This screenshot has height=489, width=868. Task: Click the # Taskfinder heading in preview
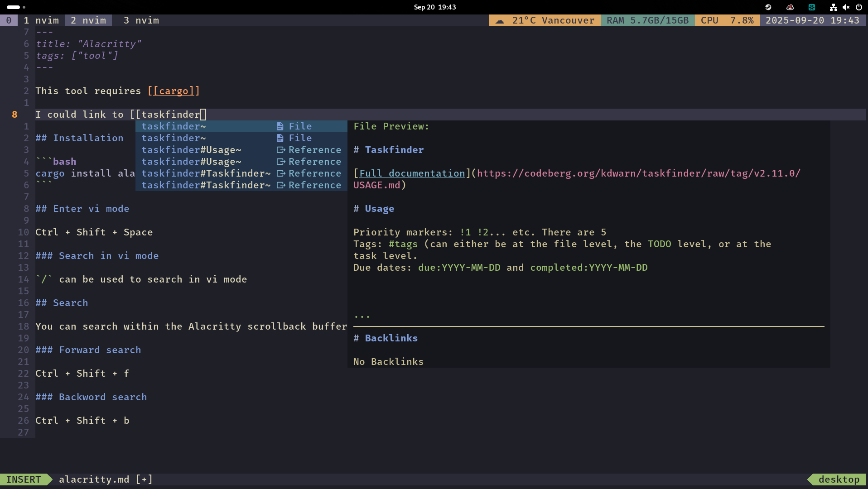[389, 150]
